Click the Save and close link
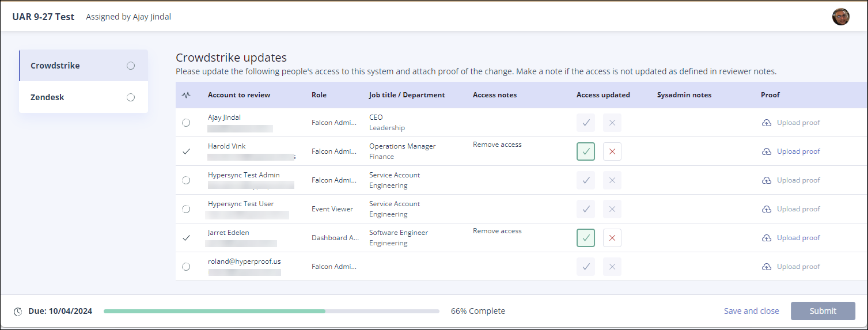Viewport: 868px width, 330px height. point(751,311)
